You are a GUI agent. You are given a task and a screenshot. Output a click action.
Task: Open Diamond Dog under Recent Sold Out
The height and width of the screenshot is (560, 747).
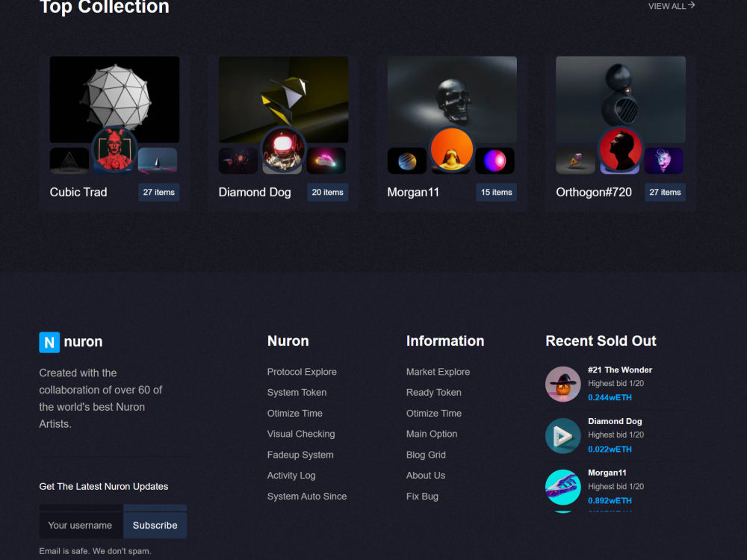615,421
